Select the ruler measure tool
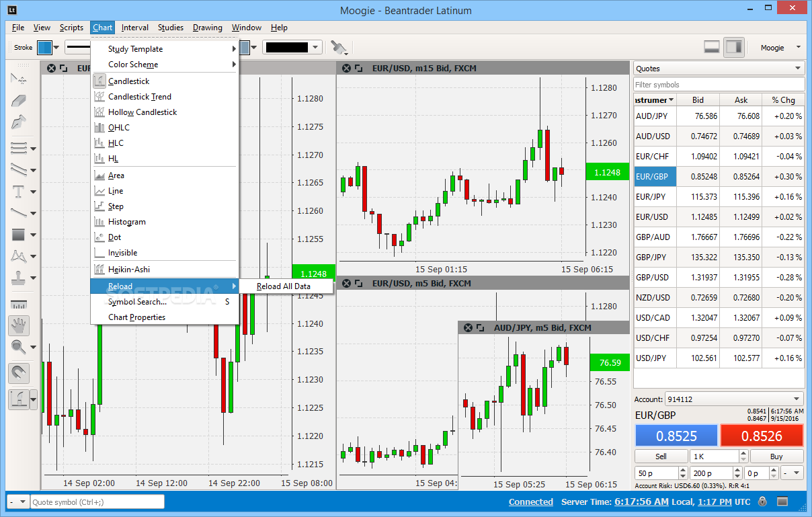812x517 pixels. coord(18,305)
